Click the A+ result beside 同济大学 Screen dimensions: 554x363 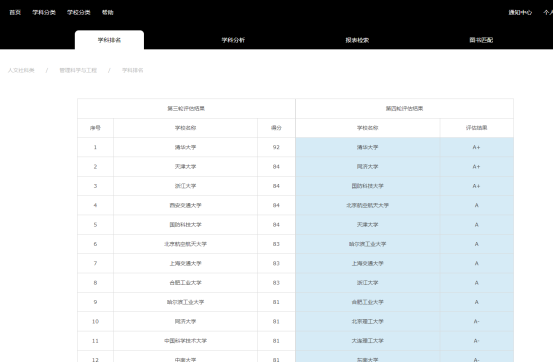click(x=476, y=166)
